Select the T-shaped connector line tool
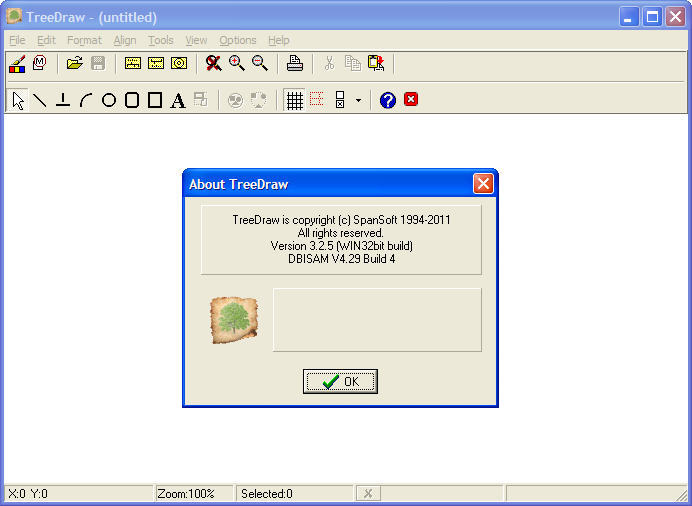Viewport: 692px width, 506px height. [63, 100]
